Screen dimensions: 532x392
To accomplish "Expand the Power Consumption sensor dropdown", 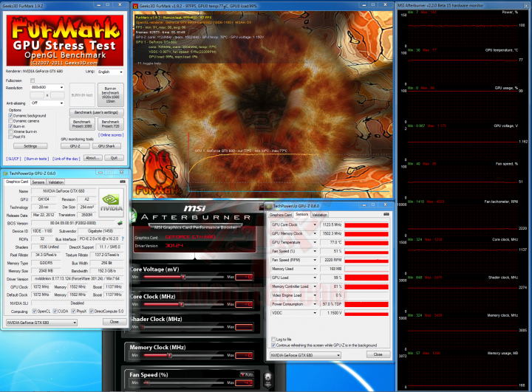I will pos(315,304).
